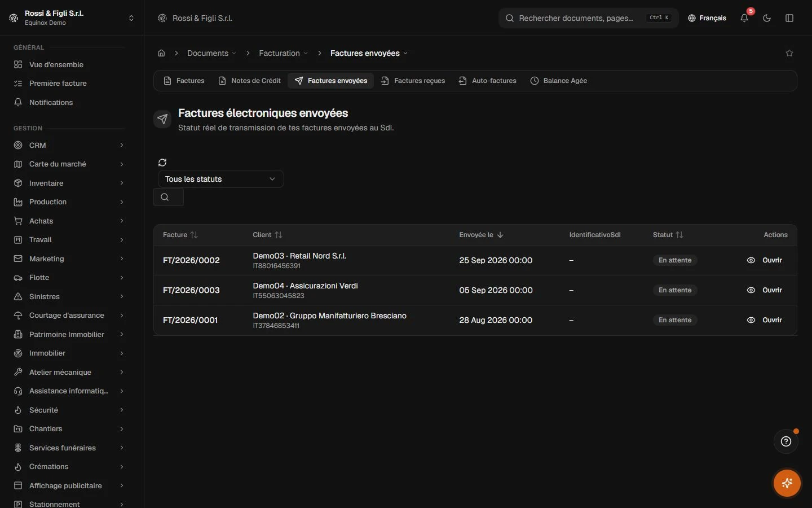
Task: Toggle the sidebar panel layout icon
Action: pyautogui.click(x=789, y=18)
